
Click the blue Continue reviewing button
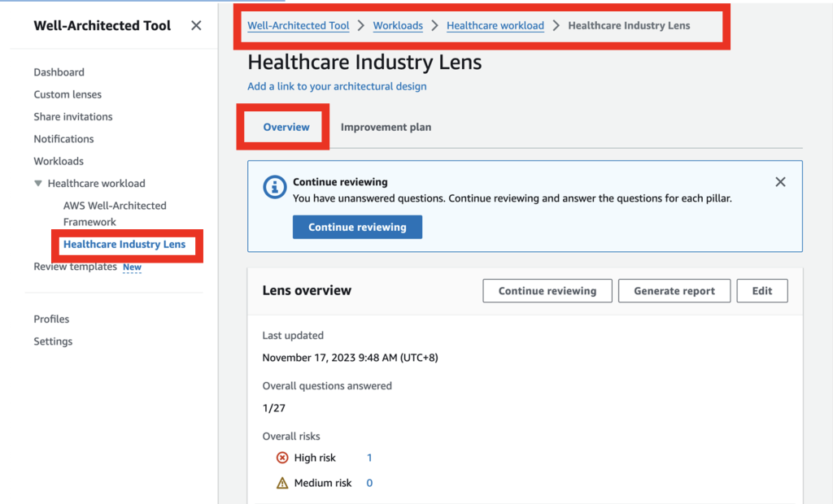(x=357, y=227)
